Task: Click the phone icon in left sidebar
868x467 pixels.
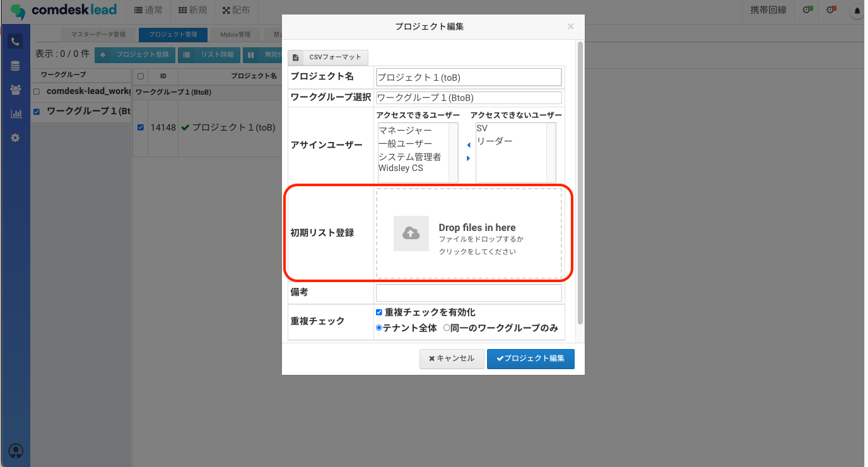Action: point(15,42)
